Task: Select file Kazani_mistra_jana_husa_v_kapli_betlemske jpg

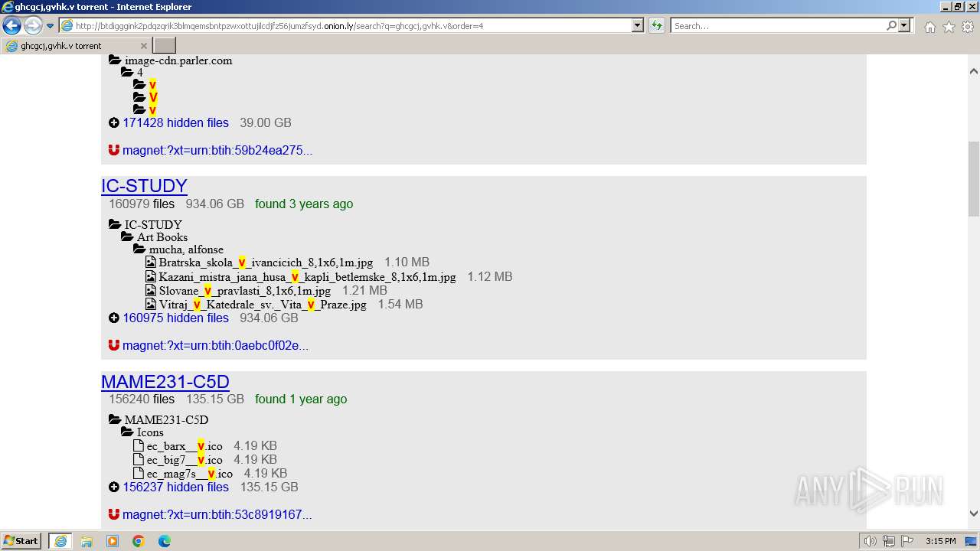Action: [x=307, y=276]
